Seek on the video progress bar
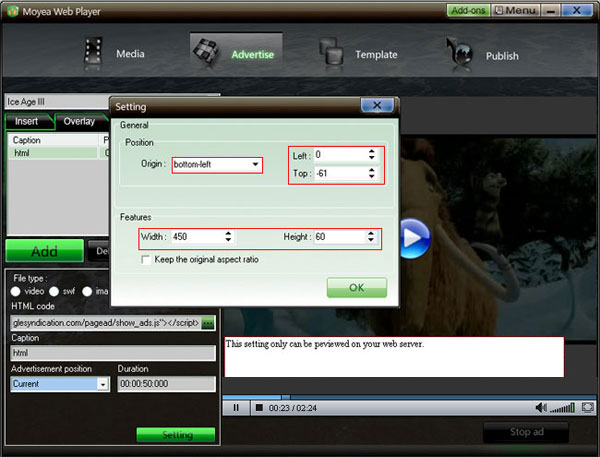Screen dimensions: 600x457 [x=409, y=397]
